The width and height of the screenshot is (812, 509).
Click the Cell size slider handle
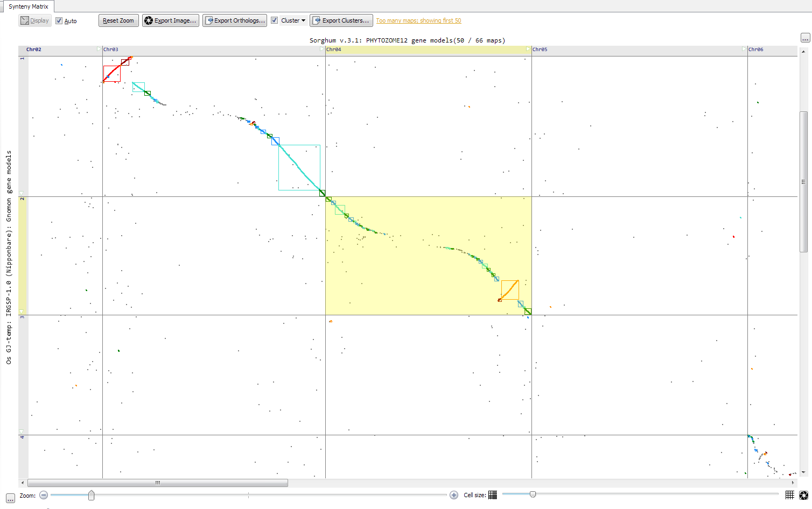coord(533,494)
